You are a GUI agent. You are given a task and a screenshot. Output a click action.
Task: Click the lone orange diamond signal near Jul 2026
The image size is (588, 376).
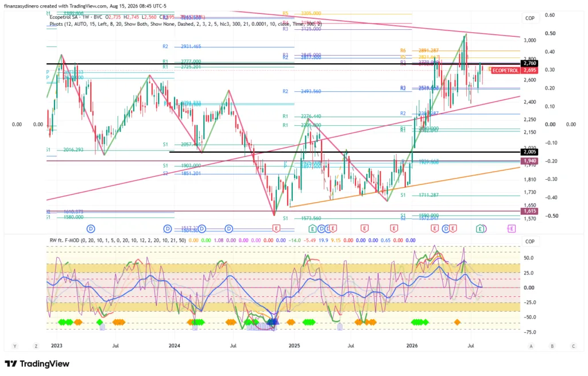pyautogui.click(x=457, y=322)
